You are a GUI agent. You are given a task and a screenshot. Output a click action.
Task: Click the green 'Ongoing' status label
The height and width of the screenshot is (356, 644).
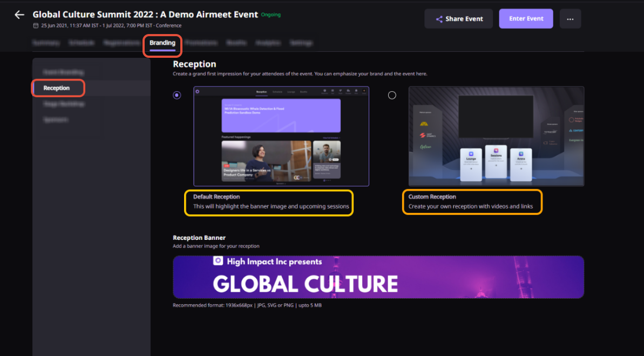(270, 15)
